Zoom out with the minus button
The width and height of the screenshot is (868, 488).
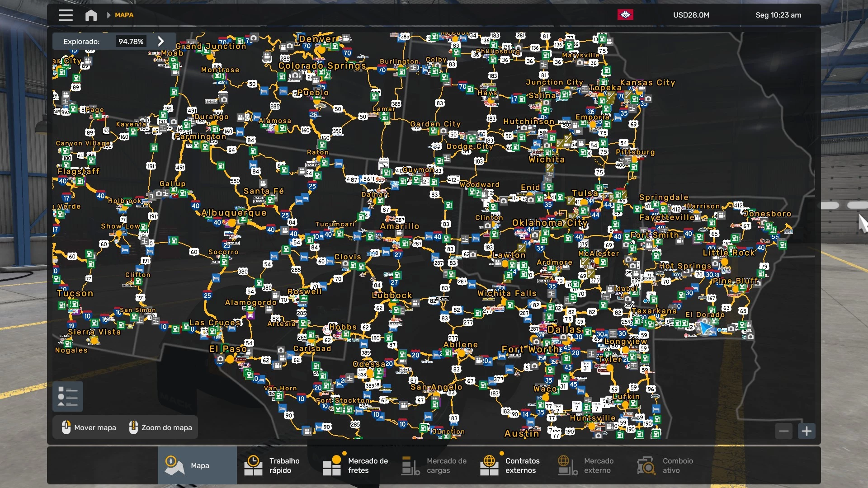(x=784, y=431)
